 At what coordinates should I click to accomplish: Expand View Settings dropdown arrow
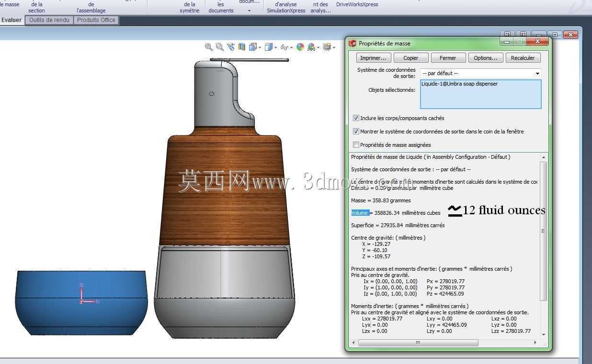(334, 47)
